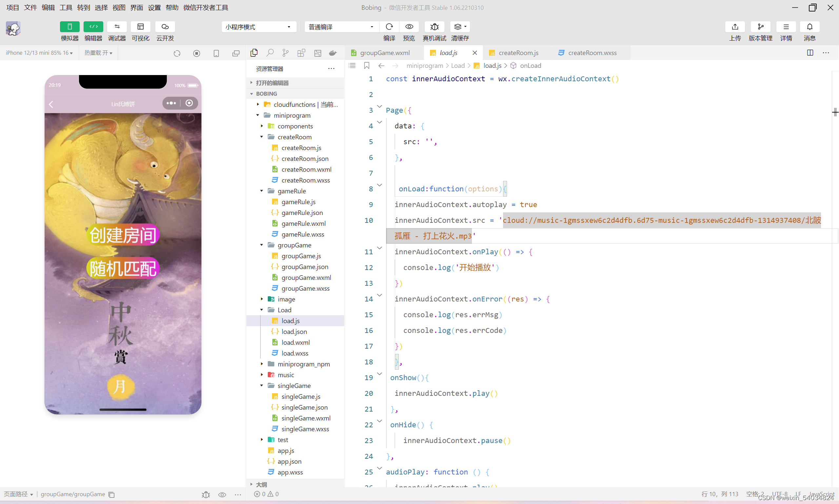Click the preview eye icon
The width and height of the screenshot is (839, 504).
409,27
